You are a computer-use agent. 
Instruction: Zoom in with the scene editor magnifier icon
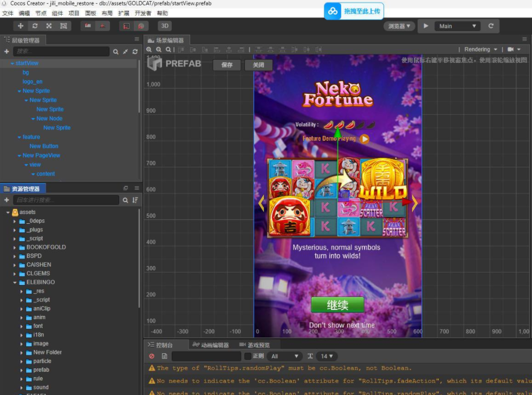pos(149,49)
